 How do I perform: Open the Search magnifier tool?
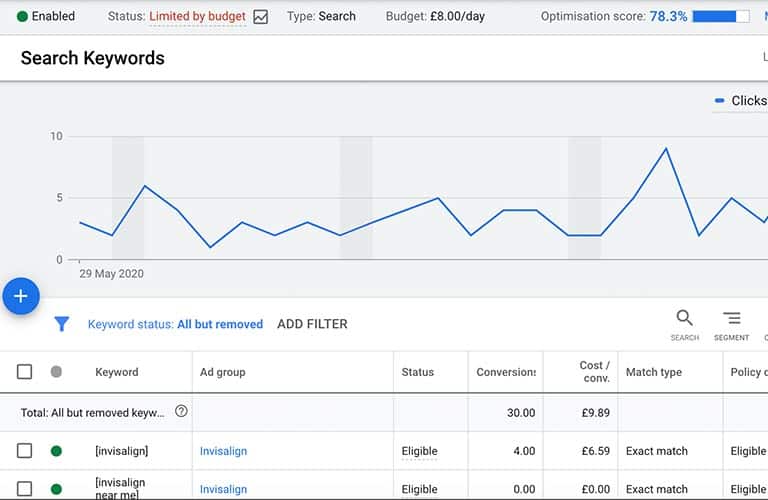pos(684,319)
